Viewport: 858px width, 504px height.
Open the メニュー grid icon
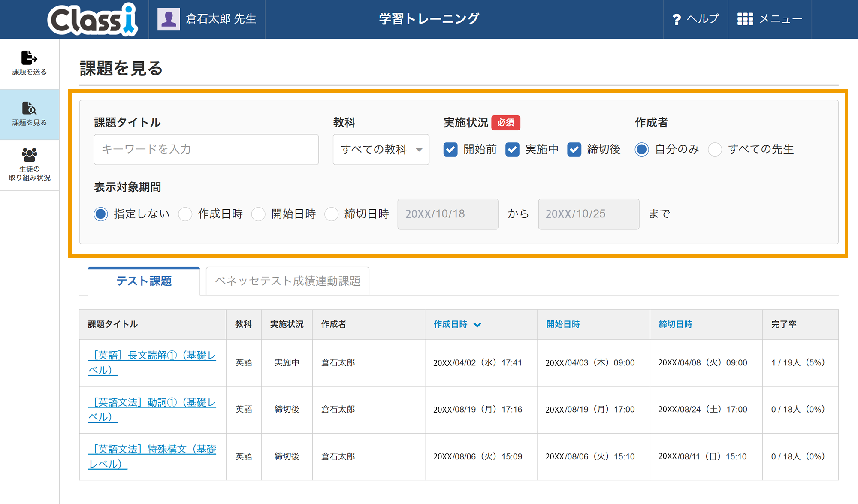click(x=745, y=19)
